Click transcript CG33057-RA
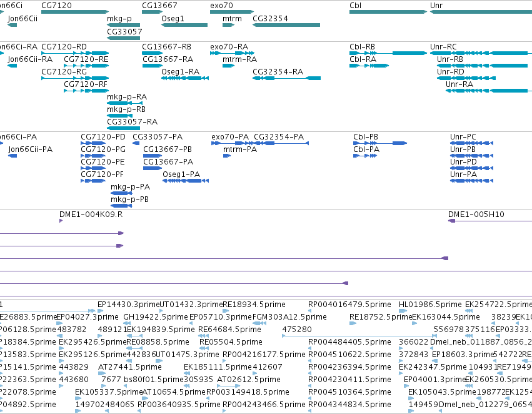Screen dimensions: 532x414 [124, 128]
